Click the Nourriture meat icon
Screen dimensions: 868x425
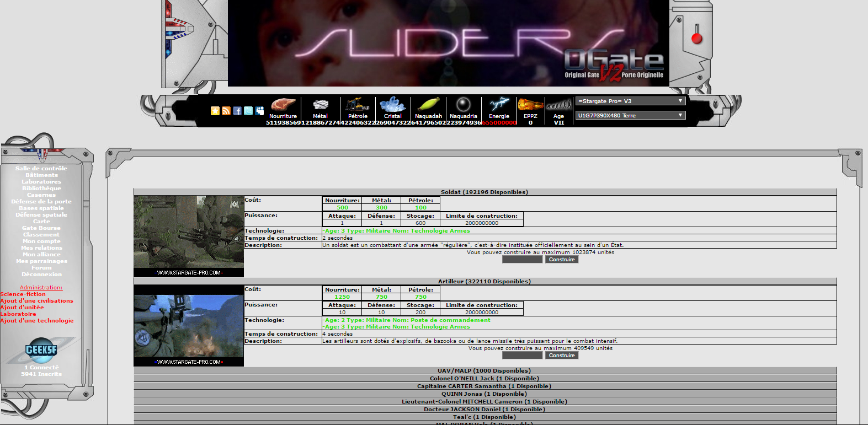pos(283,105)
